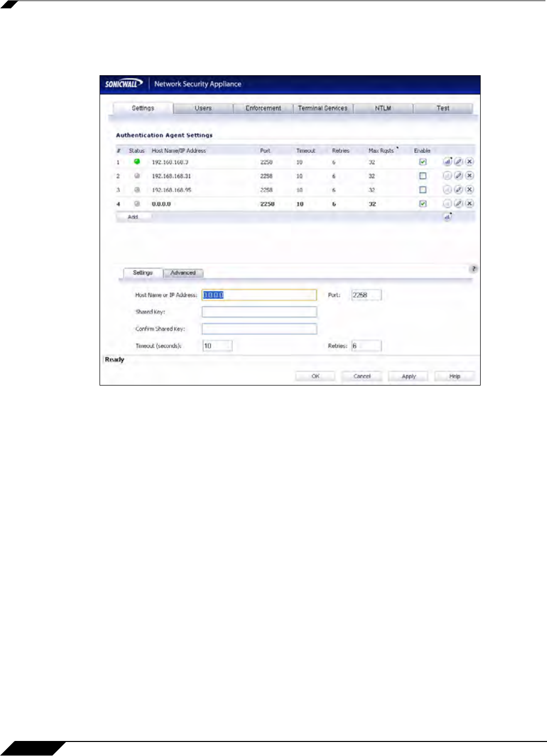Edit agent 192.168.168.3 entry
The image size is (547, 756).
(458, 162)
